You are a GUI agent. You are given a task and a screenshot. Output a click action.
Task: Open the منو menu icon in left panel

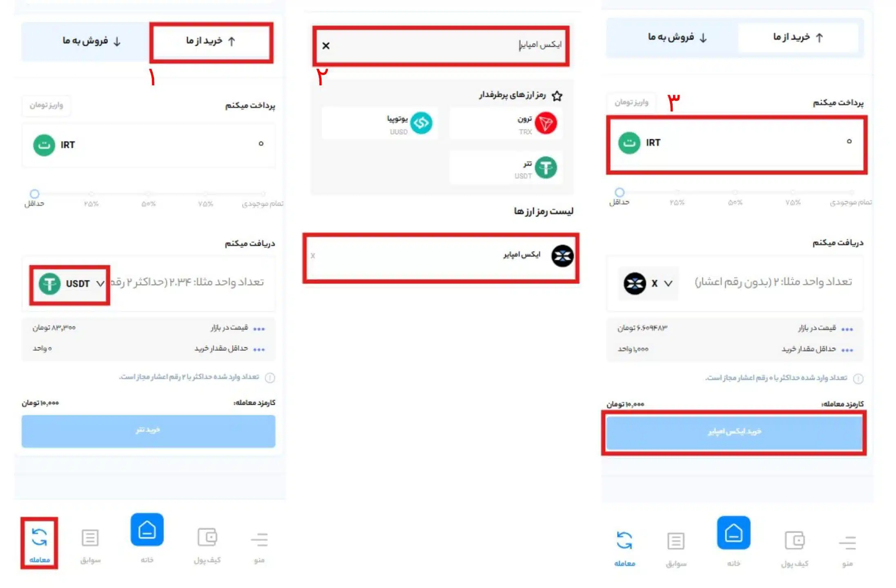click(x=259, y=539)
